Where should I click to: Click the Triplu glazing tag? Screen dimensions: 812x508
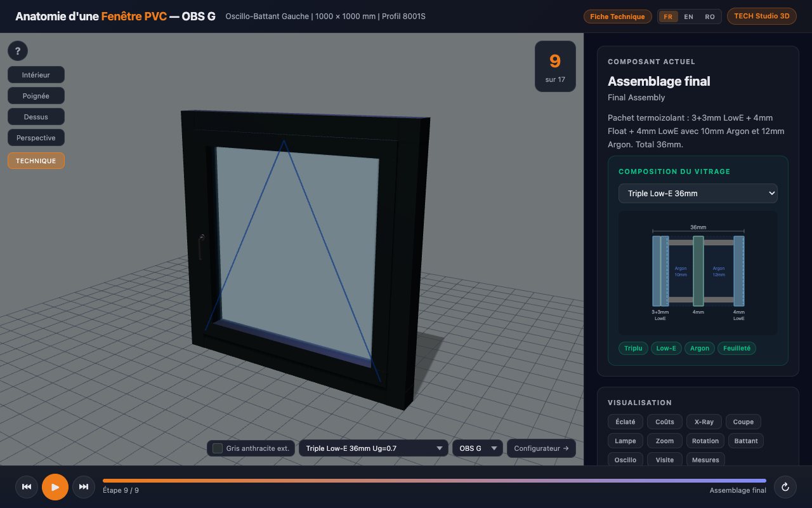click(x=633, y=348)
